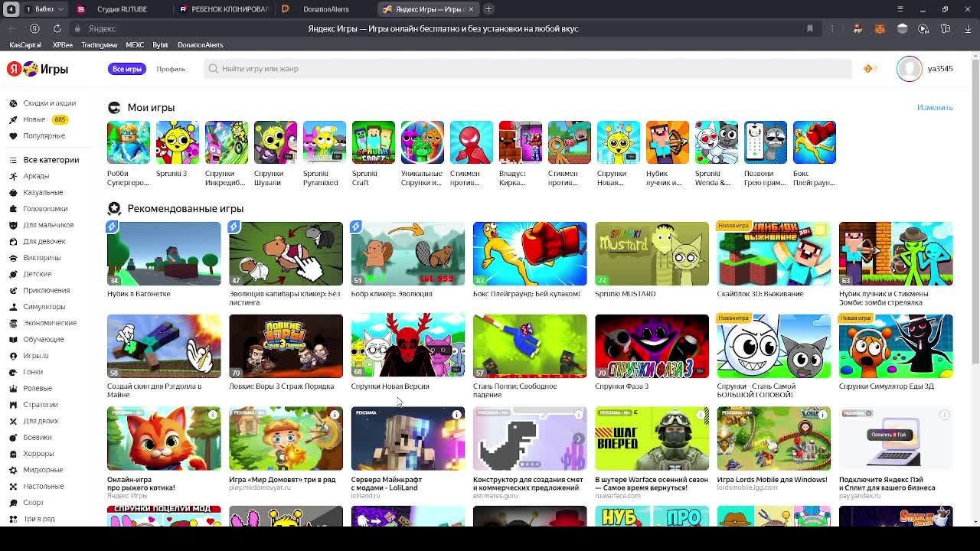Click the Изменить link

(x=935, y=108)
